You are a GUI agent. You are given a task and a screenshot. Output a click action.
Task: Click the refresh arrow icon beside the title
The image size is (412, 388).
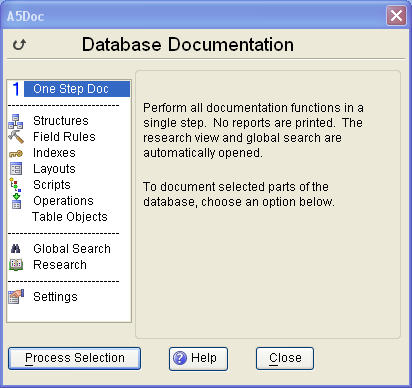coord(19,44)
